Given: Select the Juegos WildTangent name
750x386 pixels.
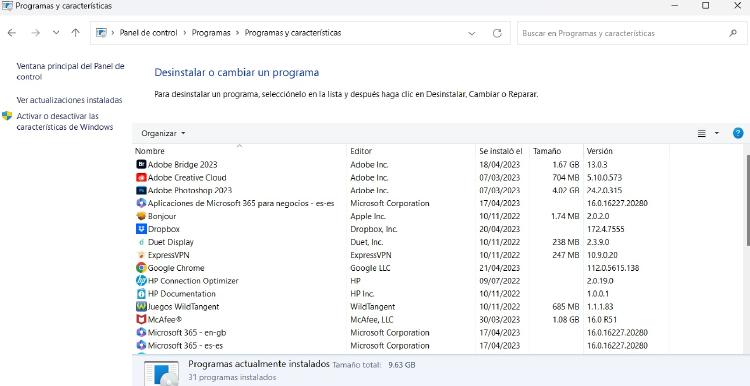Looking at the screenshot, I should pos(183,307).
